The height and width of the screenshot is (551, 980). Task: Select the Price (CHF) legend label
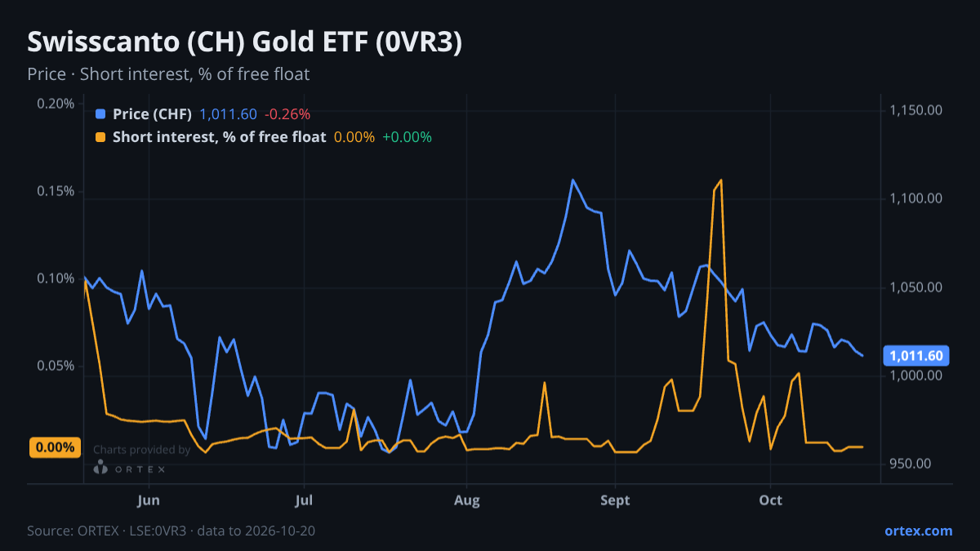pos(152,114)
